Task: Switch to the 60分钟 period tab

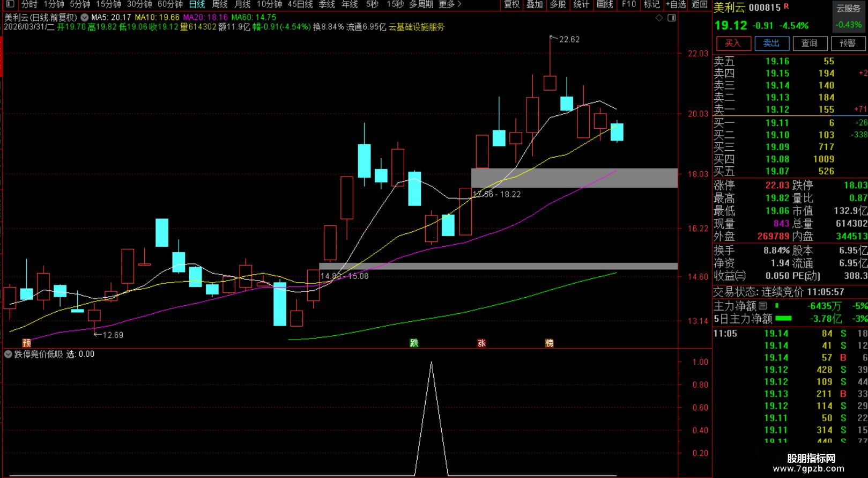Action: [x=170, y=4]
